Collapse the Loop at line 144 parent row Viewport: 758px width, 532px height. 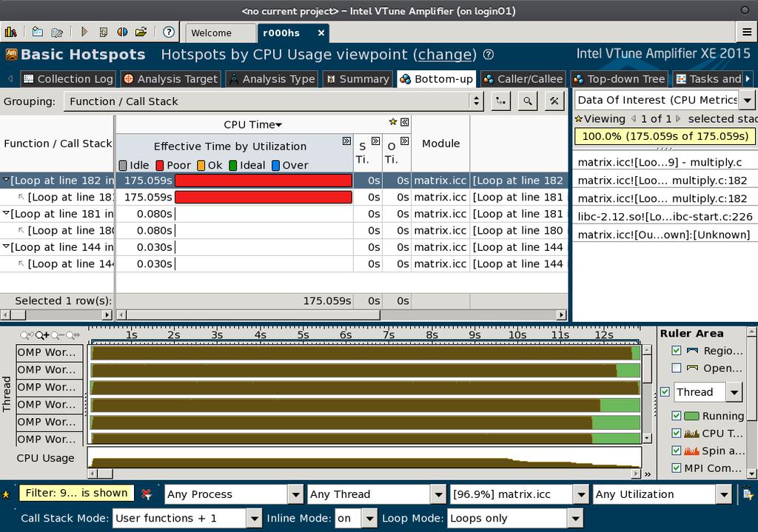(x=6, y=246)
